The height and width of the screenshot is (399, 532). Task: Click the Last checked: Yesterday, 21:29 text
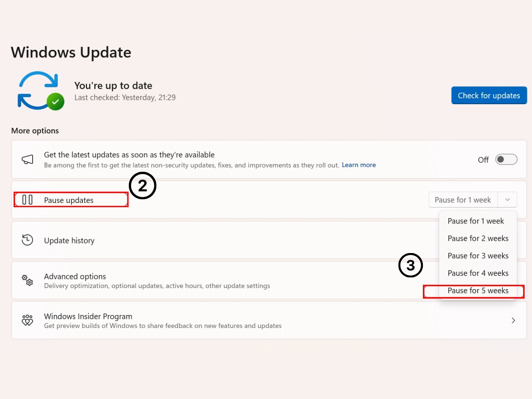[x=125, y=98]
